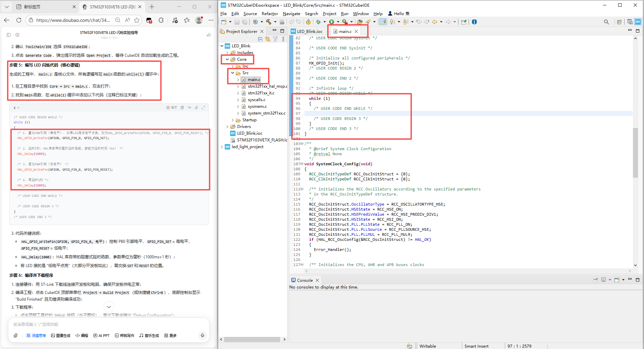Click the AI PPT button
644x349 pixels.
coord(101,335)
